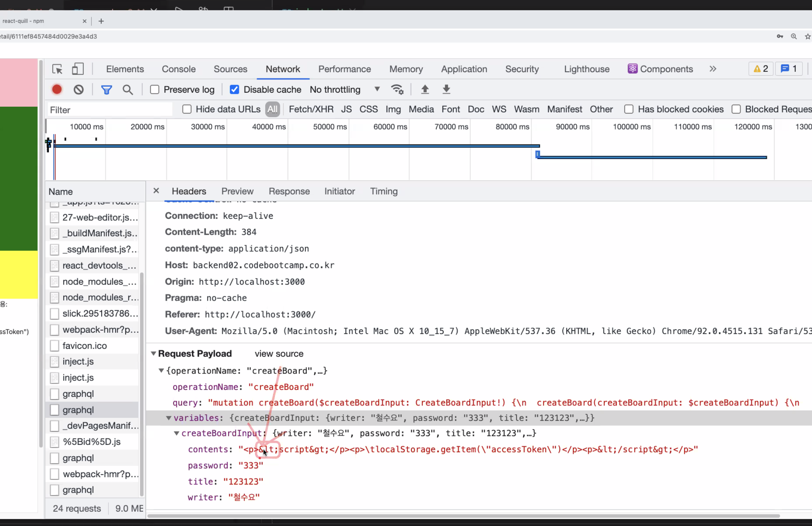Close the react-quill npm browser tab

click(85, 21)
